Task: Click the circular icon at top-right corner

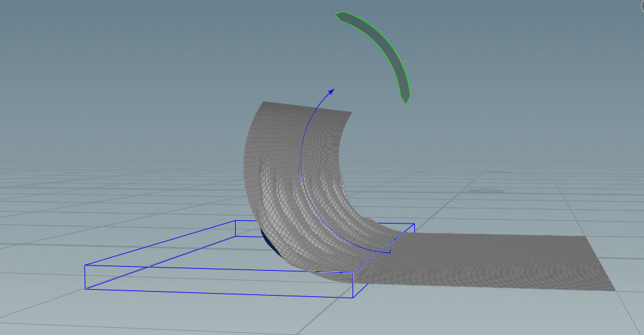Action: coord(641,5)
